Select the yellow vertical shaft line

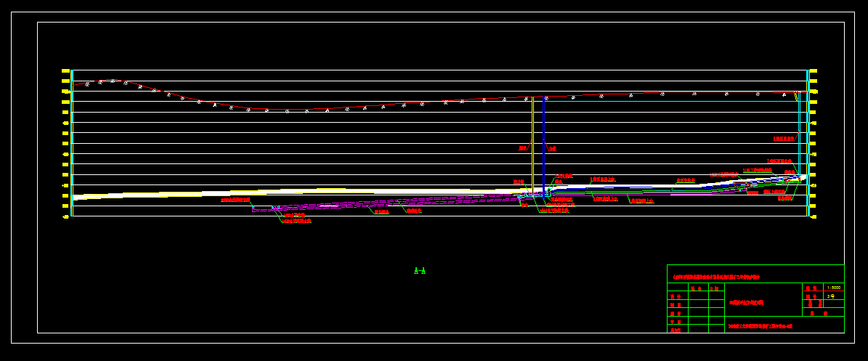(532, 146)
